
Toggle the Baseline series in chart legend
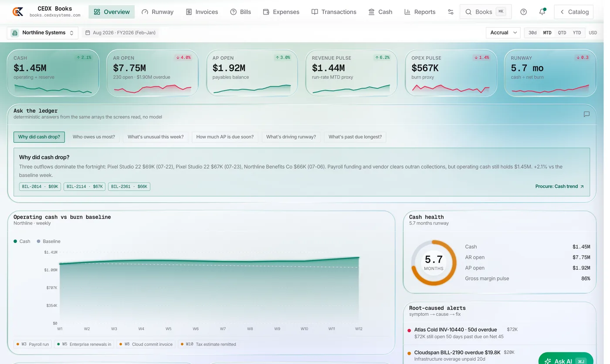(x=48, y=241)
